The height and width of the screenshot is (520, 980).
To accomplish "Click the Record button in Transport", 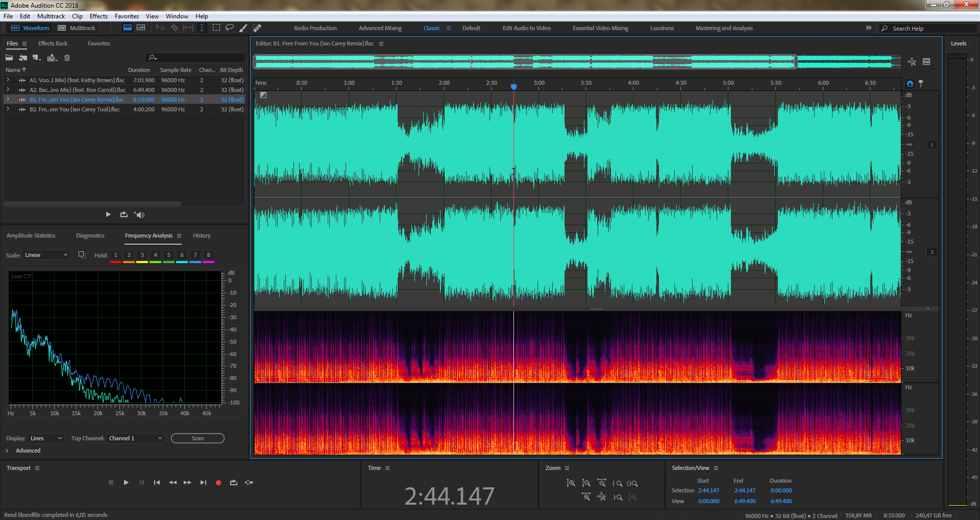I will (x=218, y=482).
